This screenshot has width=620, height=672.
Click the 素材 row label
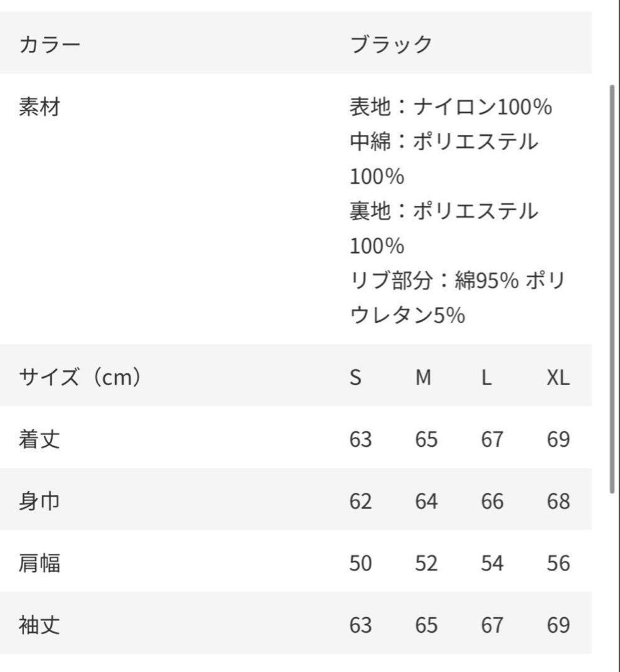pyautogui.click(x=40, y=108)
